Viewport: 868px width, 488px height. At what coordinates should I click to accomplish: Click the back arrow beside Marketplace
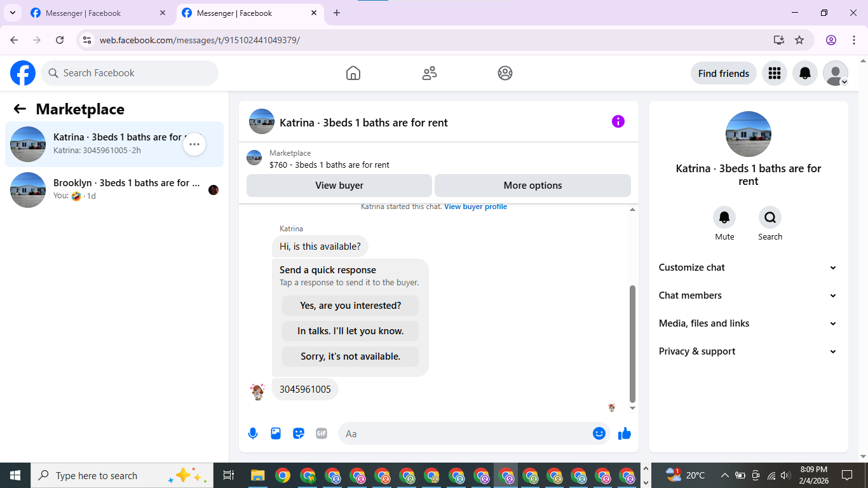coord(20,109)
